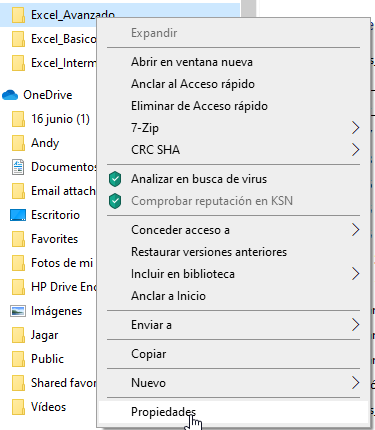Click the navigation pane scrollbar

tap(248, 8)
